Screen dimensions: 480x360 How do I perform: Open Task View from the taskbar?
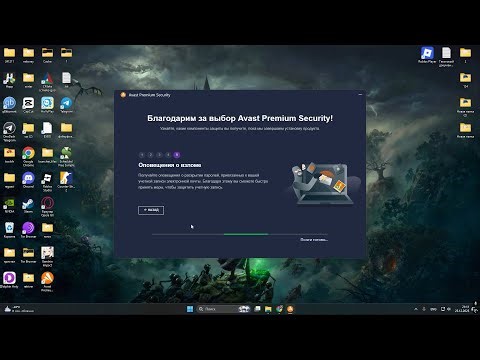[257, 309]
